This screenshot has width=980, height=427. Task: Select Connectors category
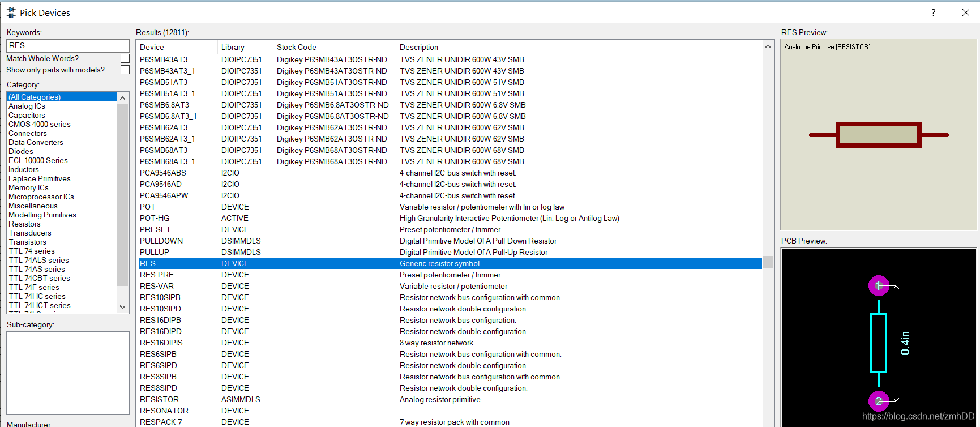[62, 133]
